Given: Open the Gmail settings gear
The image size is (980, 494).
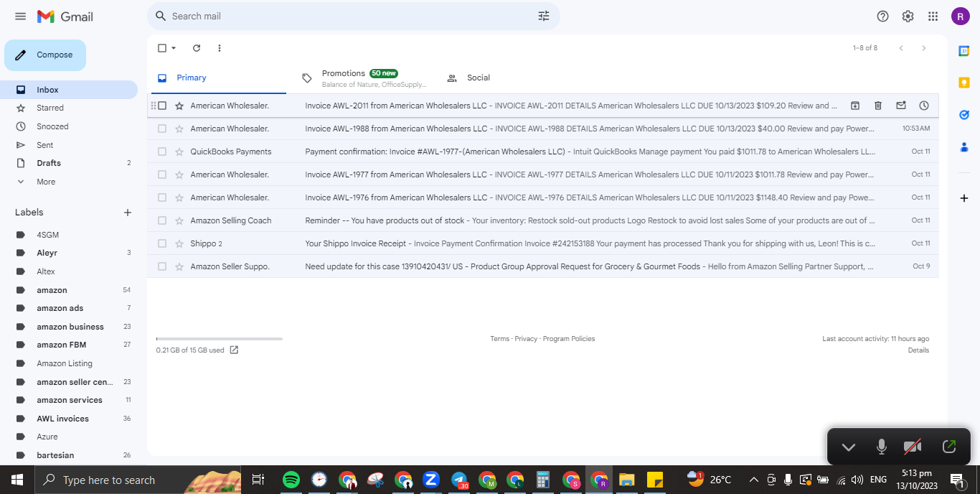Looking at the screenshot, I should [908, 17].
